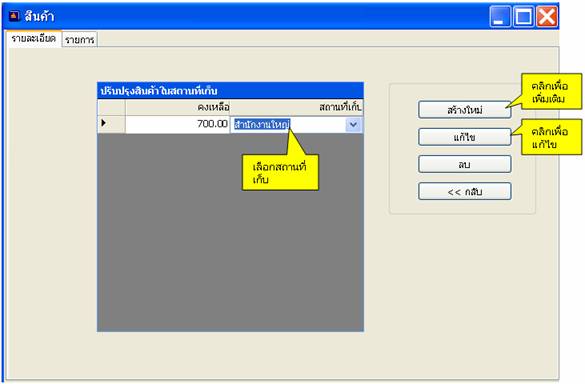The height and width of the screenshot is (384, 585).
Task: Select the รายละเอียด tab
Action: (x=33, y=38)
